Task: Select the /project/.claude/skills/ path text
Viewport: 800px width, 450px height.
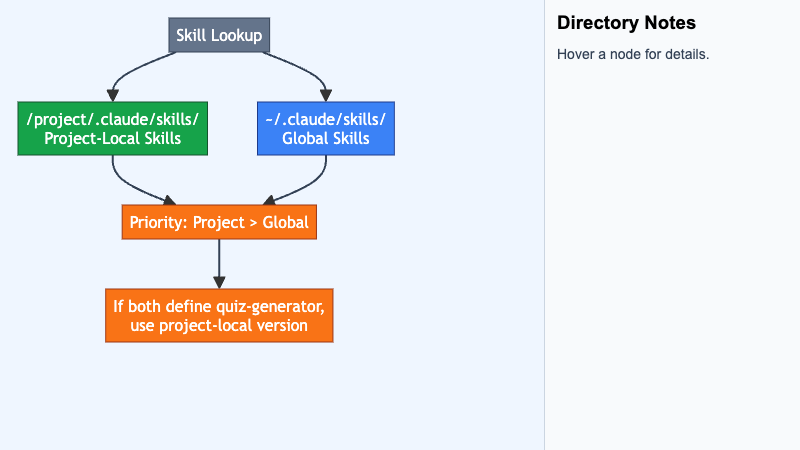Action: (113, 118)
